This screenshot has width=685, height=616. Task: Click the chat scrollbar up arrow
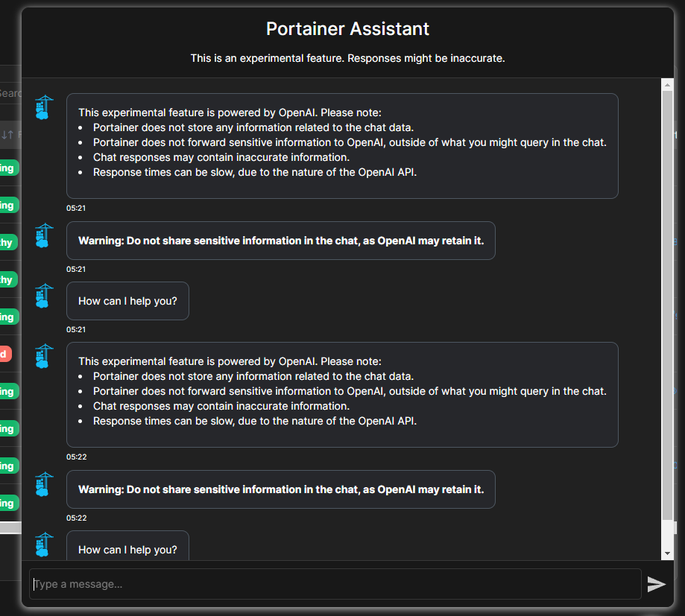point(667,85)
